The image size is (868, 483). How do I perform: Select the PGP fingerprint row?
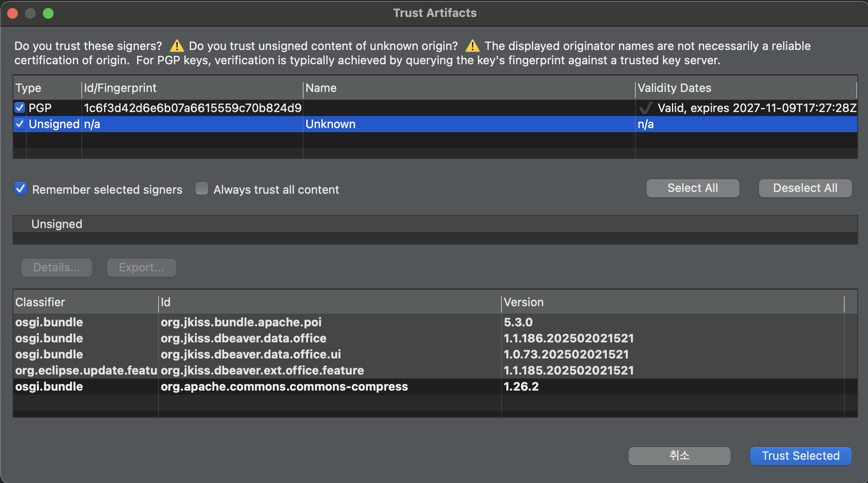tap(192, 108)
